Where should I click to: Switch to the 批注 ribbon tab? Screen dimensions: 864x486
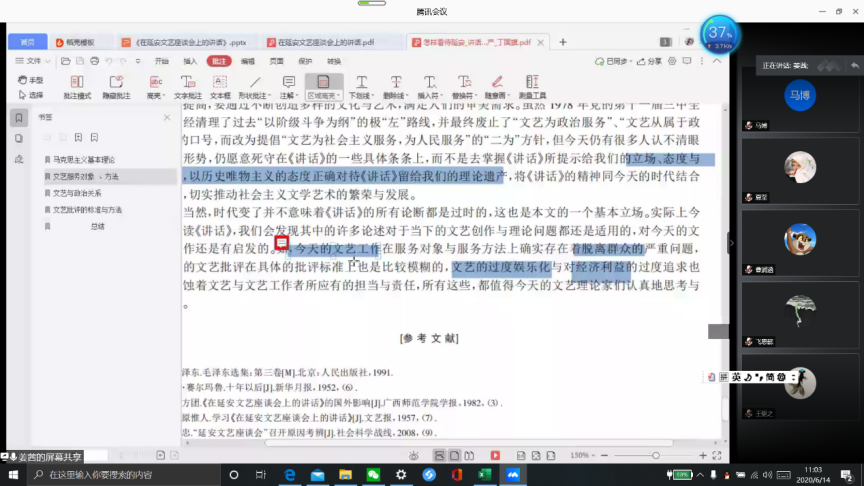[218, 61]
